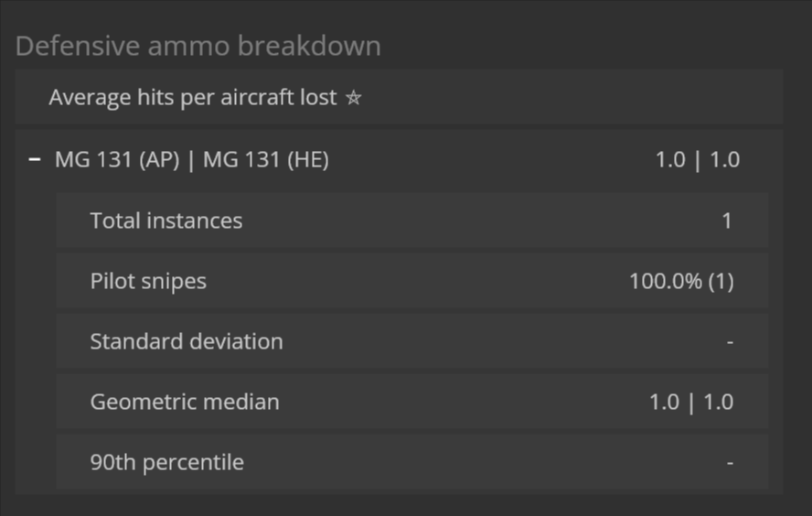Click the Defensive ammo breakdown heading
Viewport: 812px width, 516px height.
tap(198, 47)
